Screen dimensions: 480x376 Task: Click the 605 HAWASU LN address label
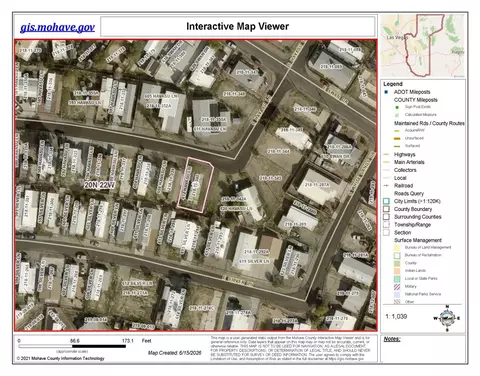161,96
